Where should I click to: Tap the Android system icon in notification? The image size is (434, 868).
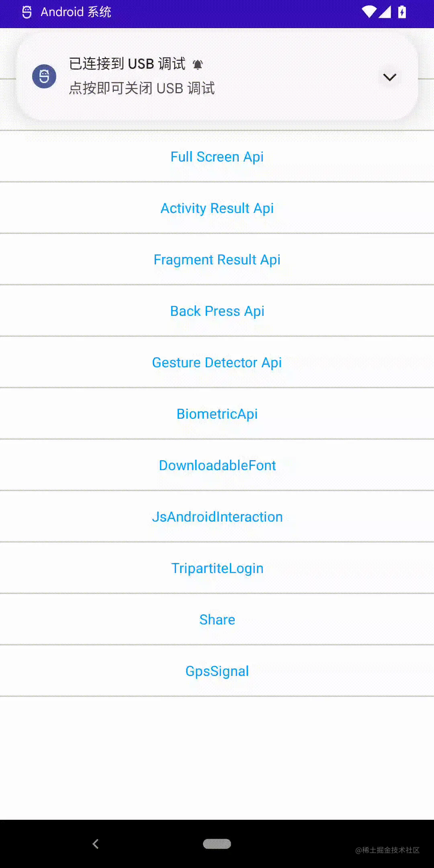pos(44,76)
